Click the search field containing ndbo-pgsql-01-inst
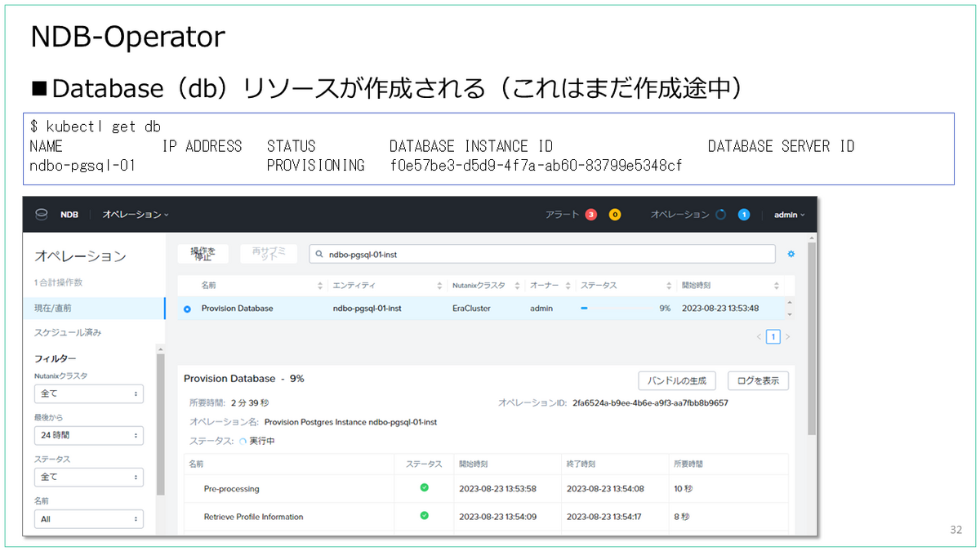 542,254
